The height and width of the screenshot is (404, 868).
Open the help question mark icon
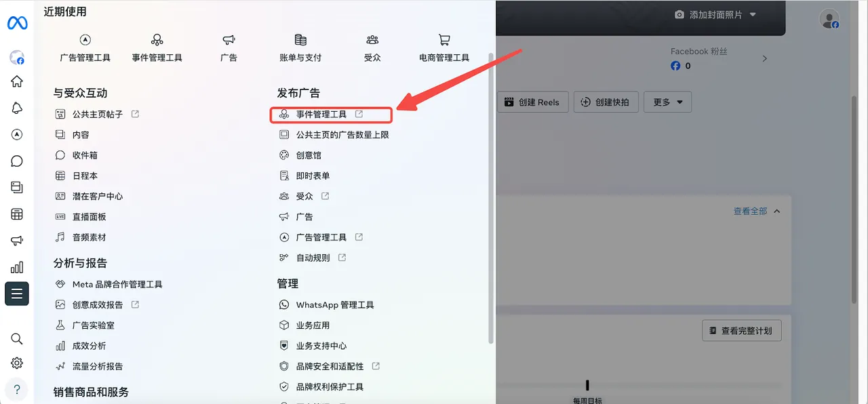[x=17, y=390]
